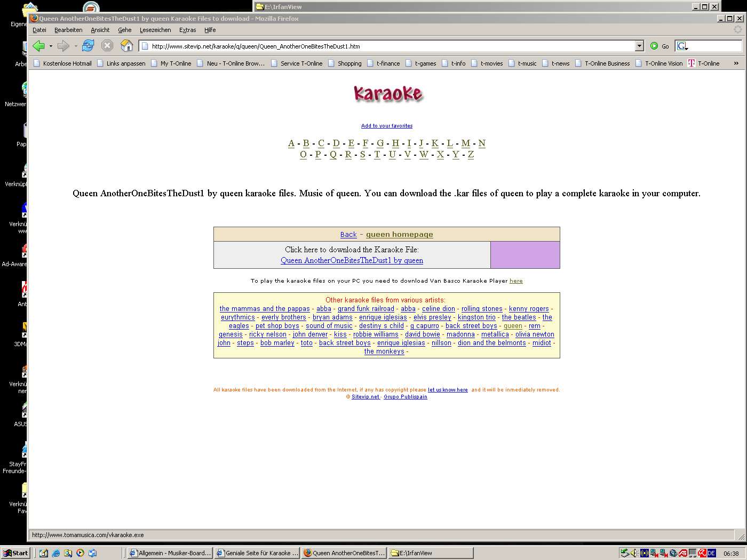The height and width of the screenshot is (560, 747).
Task: Click the green Go button
Action: click(659, 46)
